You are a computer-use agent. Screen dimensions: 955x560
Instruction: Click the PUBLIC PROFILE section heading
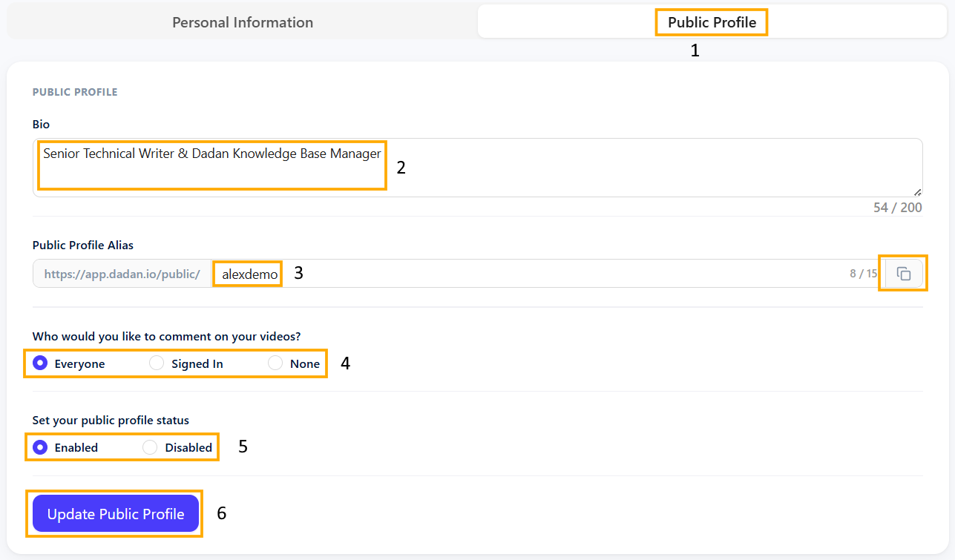coord(75,93)
